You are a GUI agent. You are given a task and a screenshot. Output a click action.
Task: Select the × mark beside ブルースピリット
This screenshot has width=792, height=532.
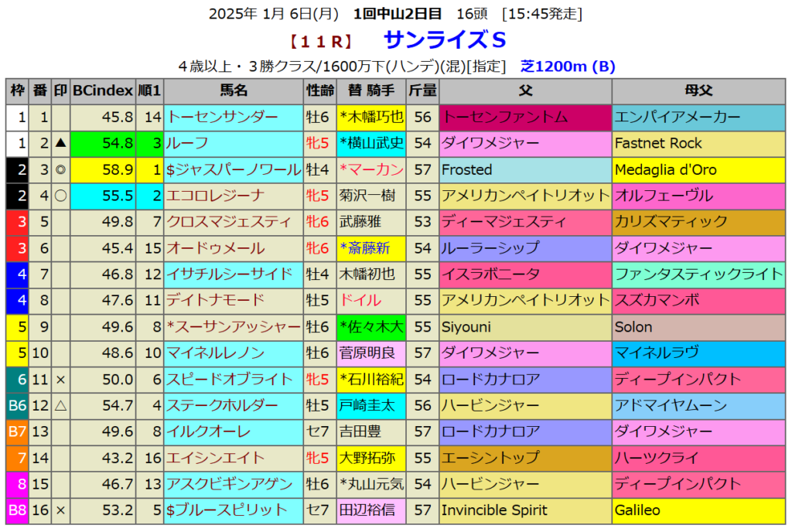60,510
